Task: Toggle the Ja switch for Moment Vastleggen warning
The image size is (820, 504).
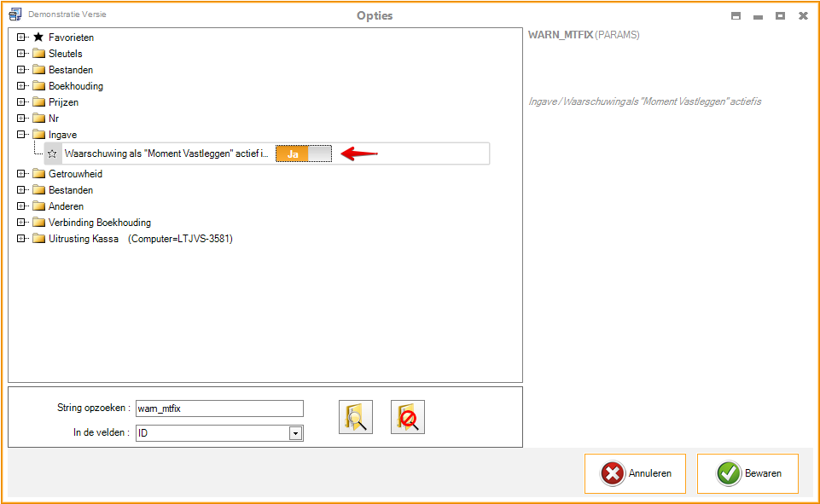Action: tap(303, 154)
